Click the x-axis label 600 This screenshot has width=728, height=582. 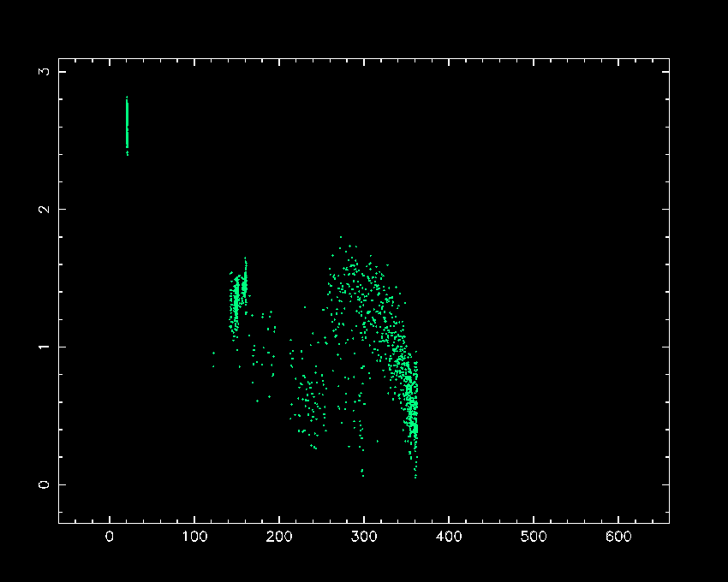point(618,537)
